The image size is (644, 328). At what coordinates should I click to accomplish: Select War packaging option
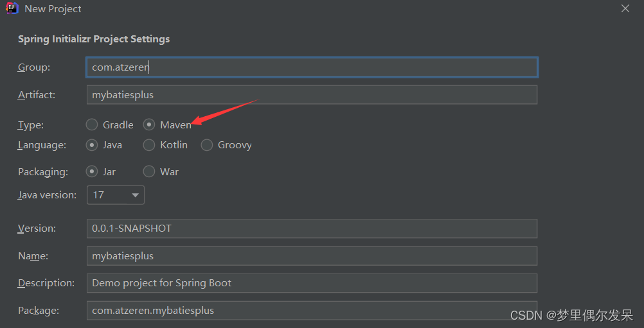point(149,171)
